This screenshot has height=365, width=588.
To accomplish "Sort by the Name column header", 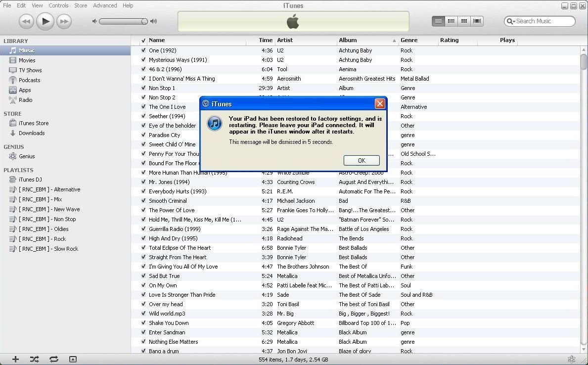I will pyautogui.click(x=196, y=40).
